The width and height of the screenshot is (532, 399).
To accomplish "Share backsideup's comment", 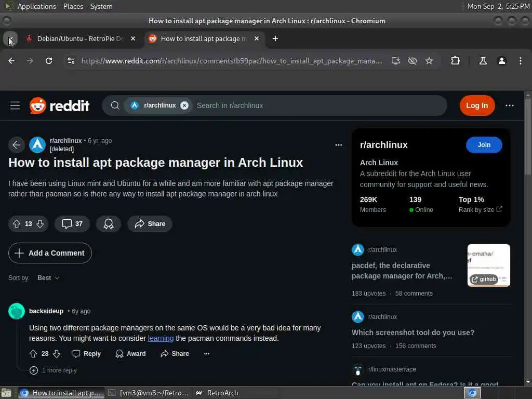I will 175,354.
